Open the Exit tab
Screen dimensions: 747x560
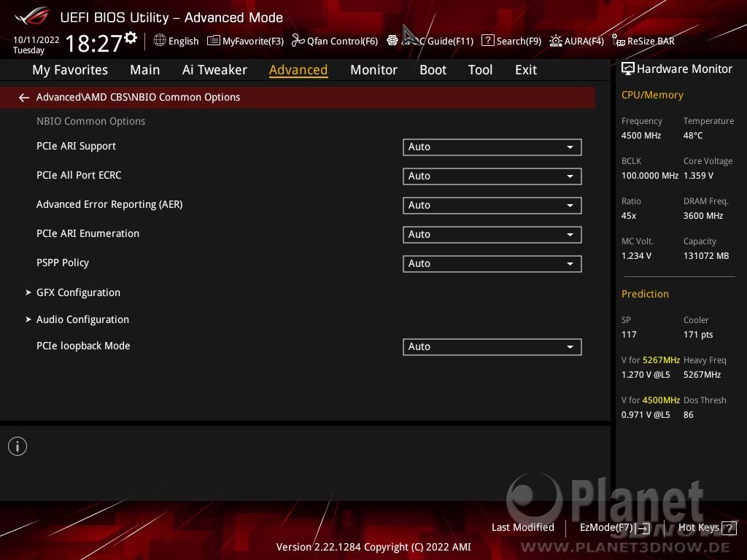(x=526, y=70)
